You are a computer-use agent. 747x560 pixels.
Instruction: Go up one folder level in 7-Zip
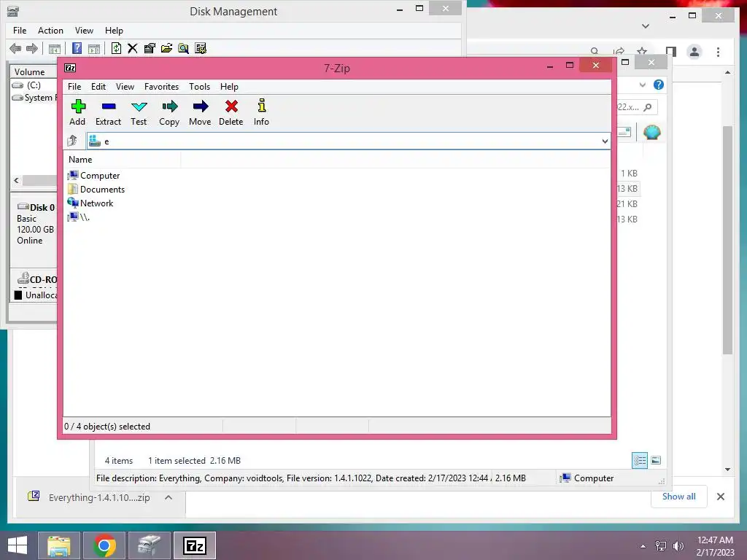tap(72, 141)
